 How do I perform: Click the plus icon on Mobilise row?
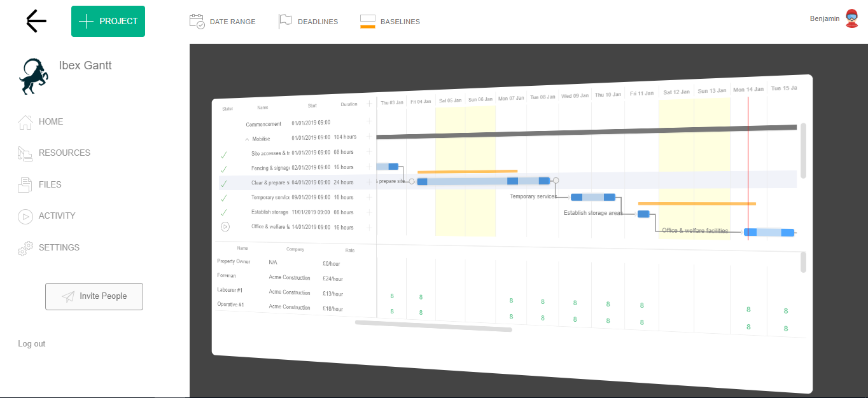[x=368, y=137]
